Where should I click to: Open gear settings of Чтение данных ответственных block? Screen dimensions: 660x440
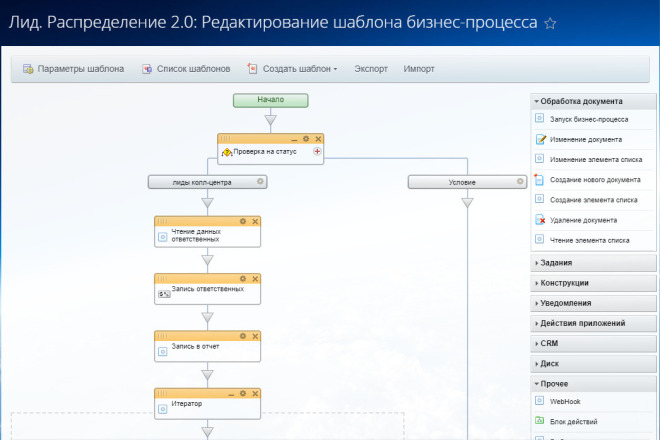click(x=243, y=221)
